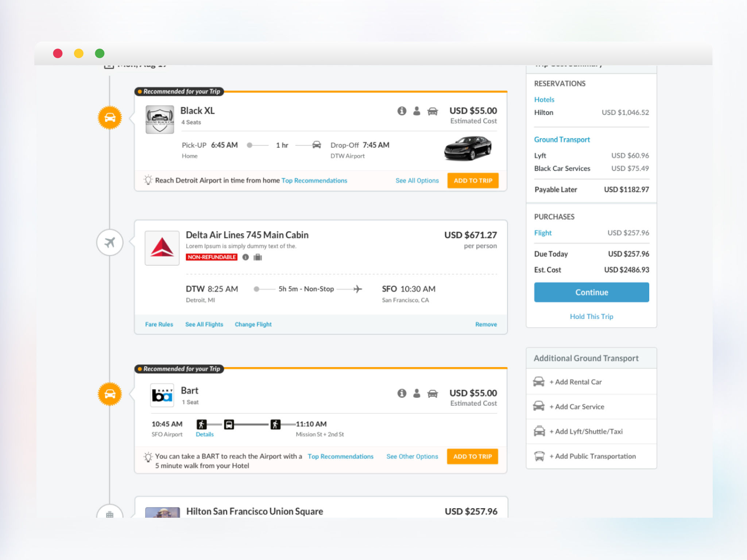Click the Delta Air Lines logo

click(162, 248)
